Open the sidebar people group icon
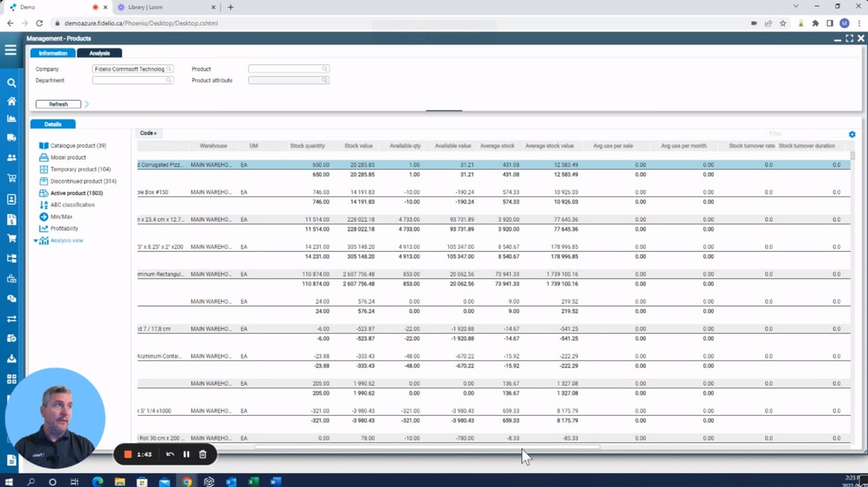This screenshot has height=487, width=868. click(x=11, y=158)
